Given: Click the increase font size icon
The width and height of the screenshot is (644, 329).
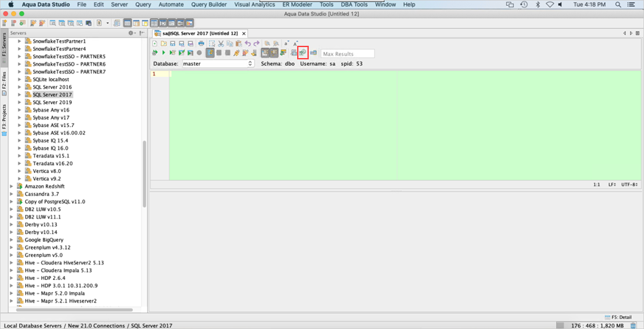Looking at the screenshot, I should click(296, 43).
